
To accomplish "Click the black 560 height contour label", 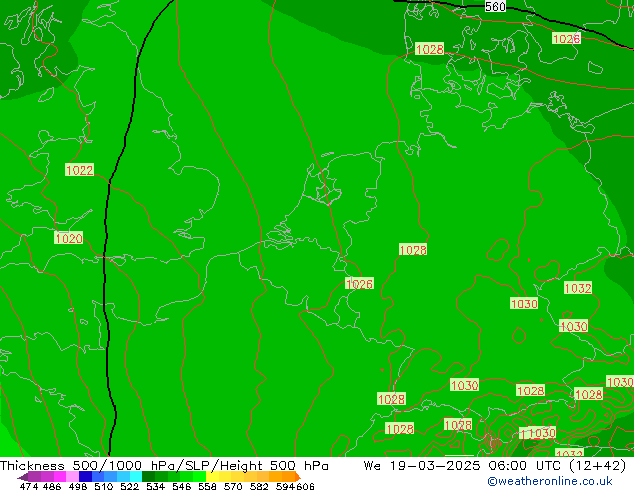I will coord(495,6).
